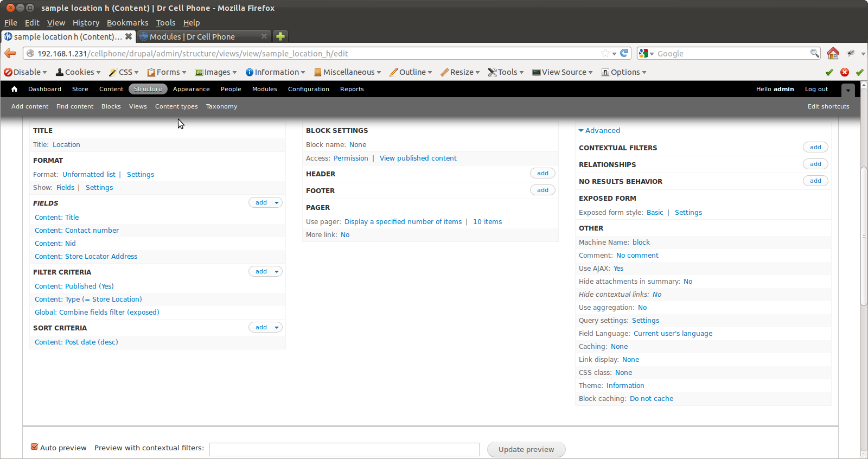Toggle the Auto preview checkbox

[35, 447]
